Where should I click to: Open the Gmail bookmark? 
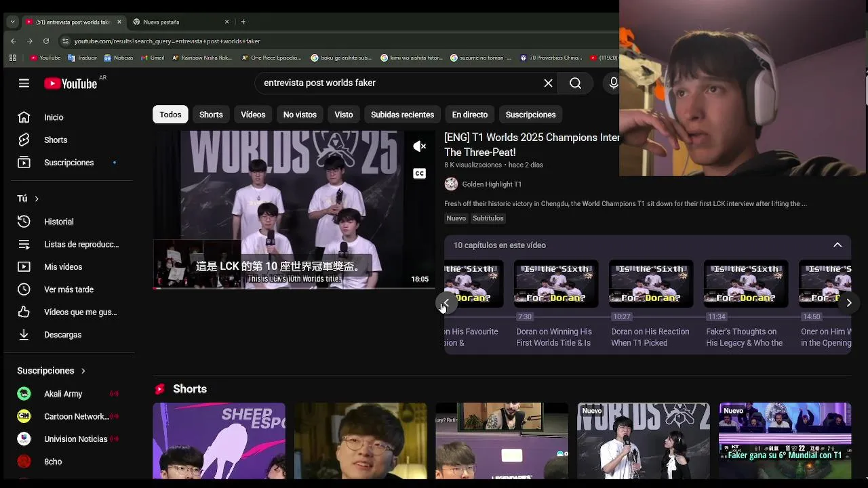point(153,58)
